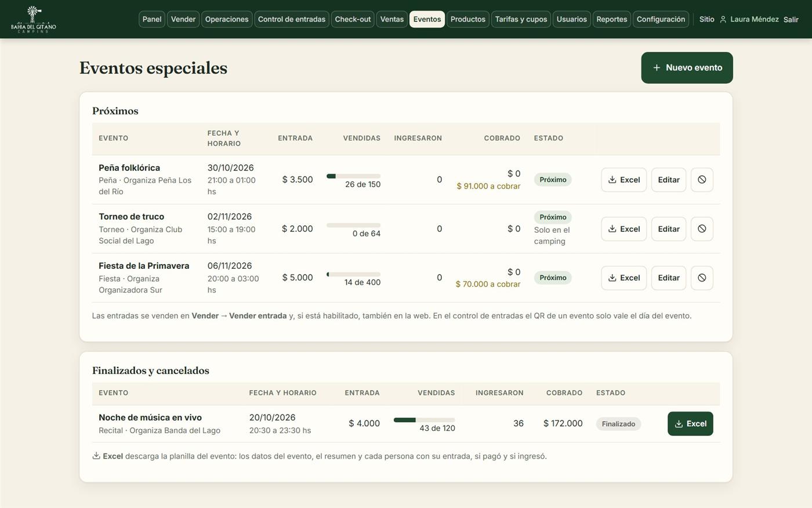Edit the Fiesta de la Primavera event
This screenshot has height=508, width=812.
coord(669,278)
